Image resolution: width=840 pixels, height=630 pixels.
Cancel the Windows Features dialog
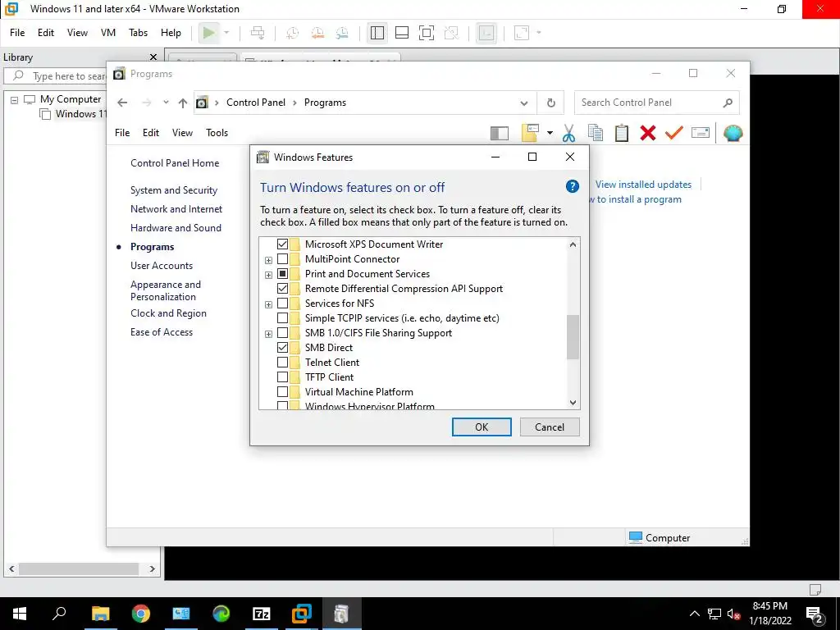point(550,427)
